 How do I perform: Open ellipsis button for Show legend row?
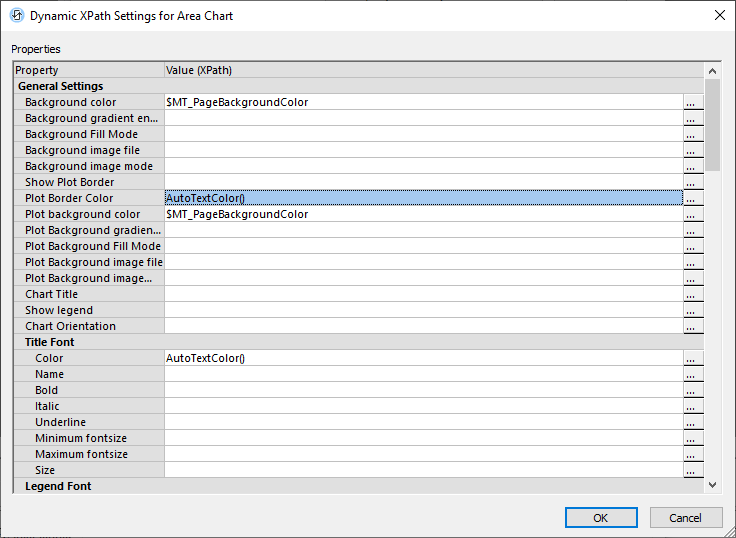pos(693,310)
